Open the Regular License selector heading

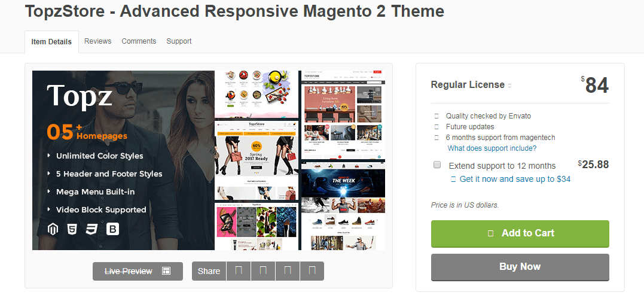tap(468, 85)
